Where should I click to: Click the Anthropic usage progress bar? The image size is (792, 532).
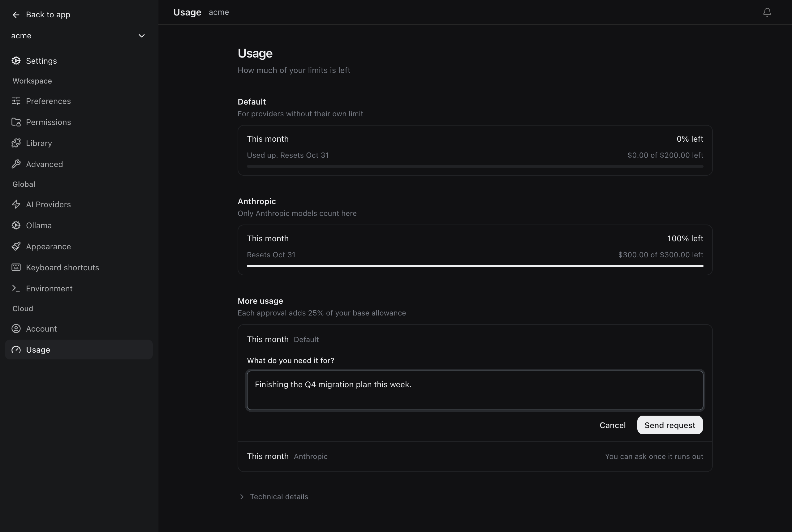pos(475,266)
